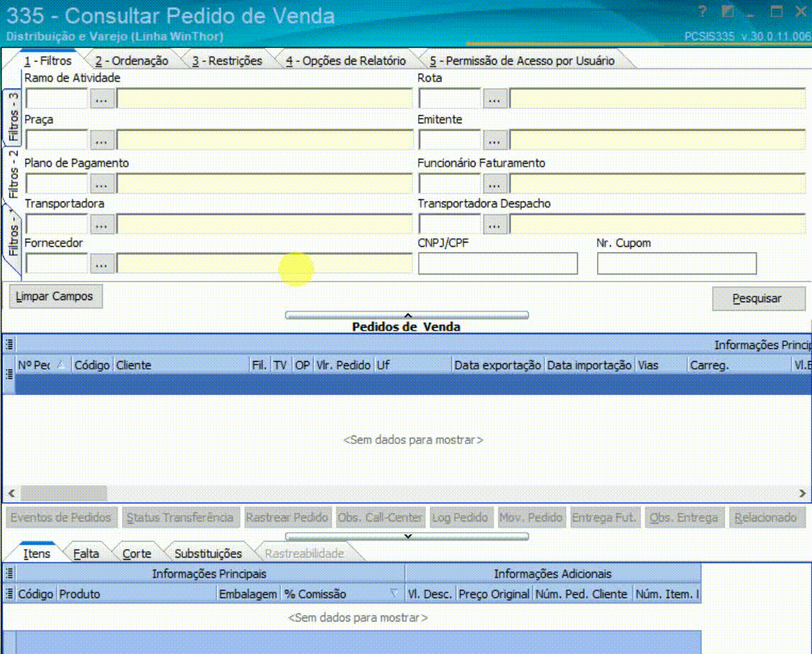Click Informações Adicionais band header
This screenshot has width=812, height=654.
tap(552, 573)
